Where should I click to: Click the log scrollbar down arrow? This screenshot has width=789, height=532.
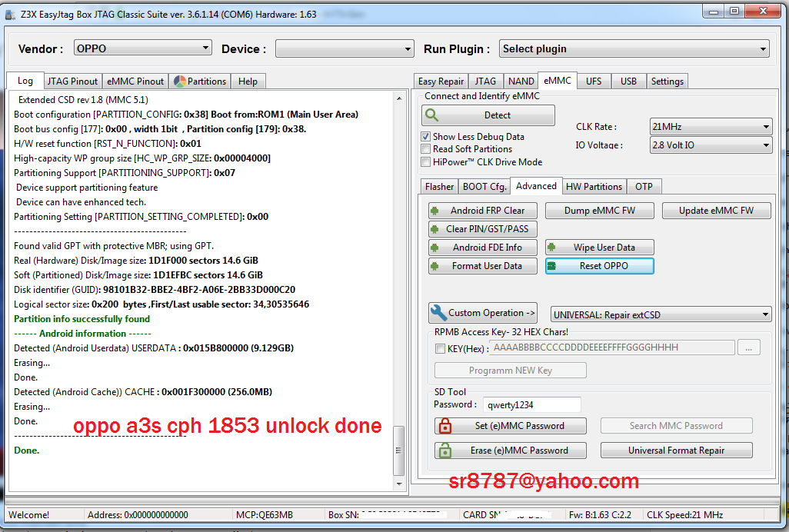click(x=398, y=484)
